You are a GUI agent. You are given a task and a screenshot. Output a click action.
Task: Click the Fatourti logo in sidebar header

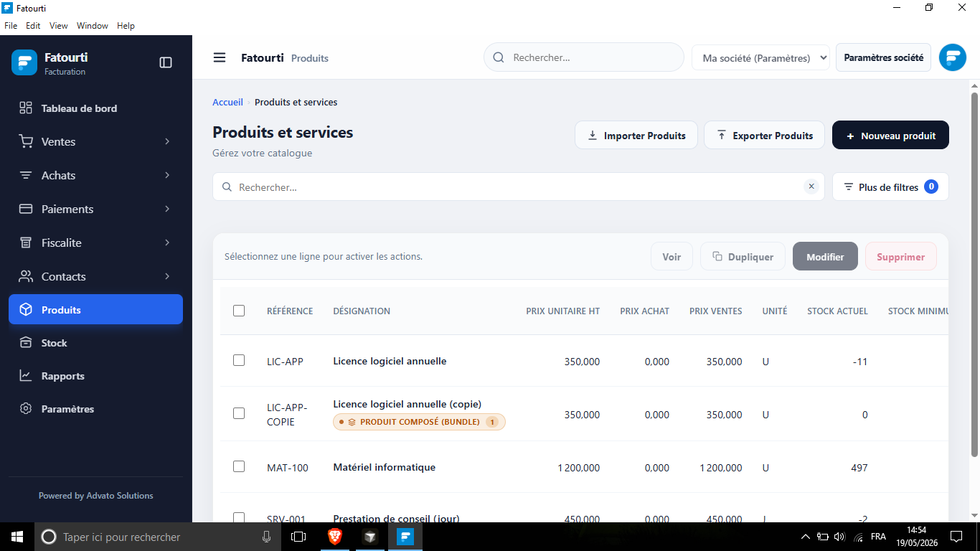tap(24, 62)
